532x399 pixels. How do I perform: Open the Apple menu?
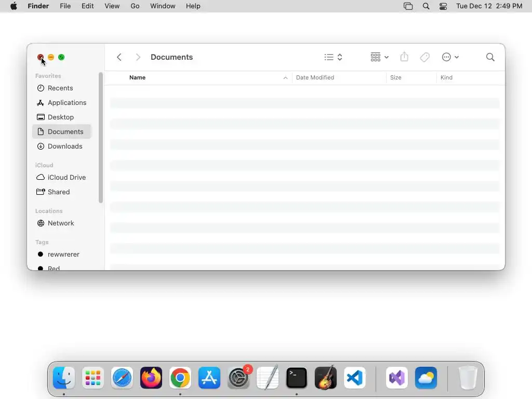tap(14, 6)
